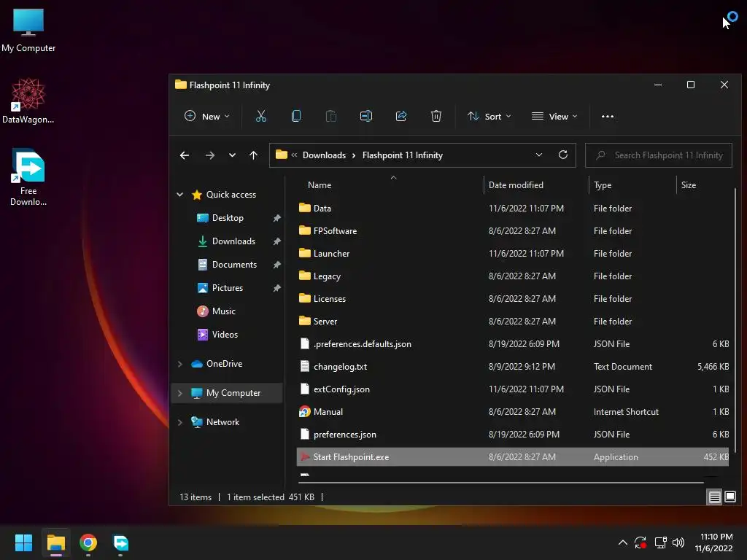Click the vertical scrollbar of file list
Viewport: 747px width, 560px height.
735,319
